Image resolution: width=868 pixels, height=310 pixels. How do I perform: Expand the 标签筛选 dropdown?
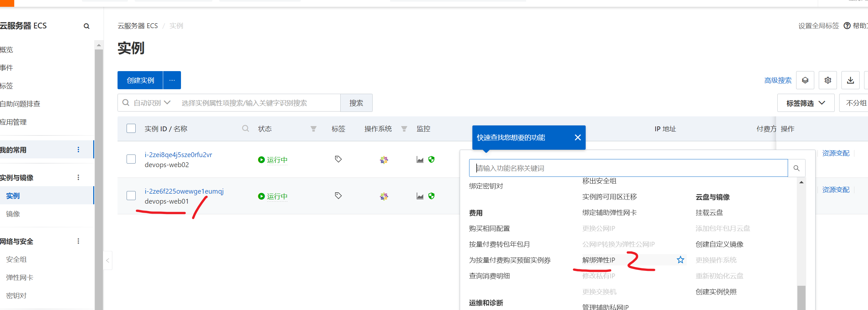point(805,103)
